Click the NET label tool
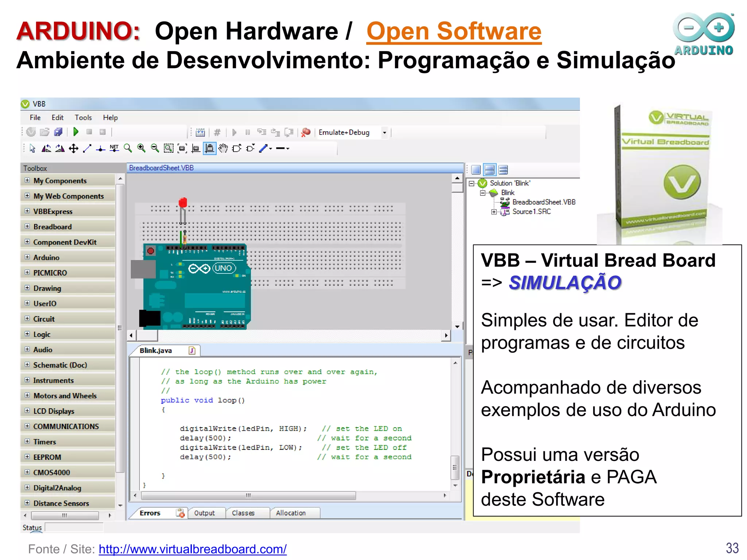Screen dimensions: 747x560 pos(114,148)
